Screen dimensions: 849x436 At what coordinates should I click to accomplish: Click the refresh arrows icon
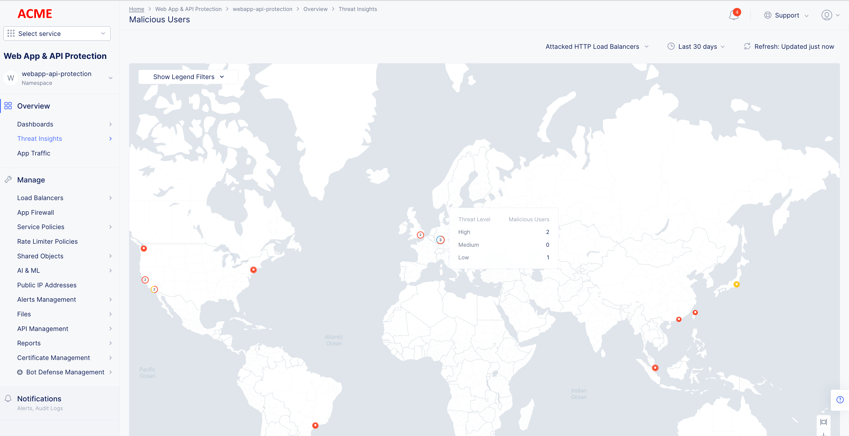click(747, 47)
